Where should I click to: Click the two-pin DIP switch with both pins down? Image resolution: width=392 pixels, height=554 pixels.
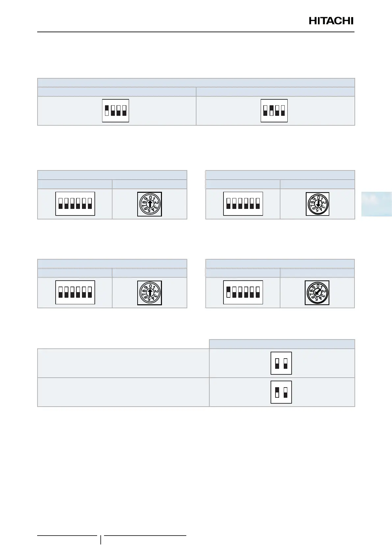pyautogui.click(x=281, y=363)
